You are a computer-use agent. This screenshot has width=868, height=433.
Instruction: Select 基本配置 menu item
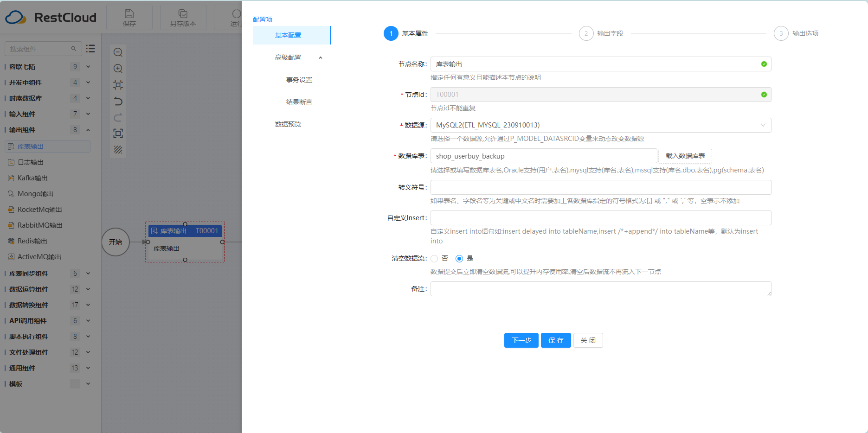pos(292,35)
